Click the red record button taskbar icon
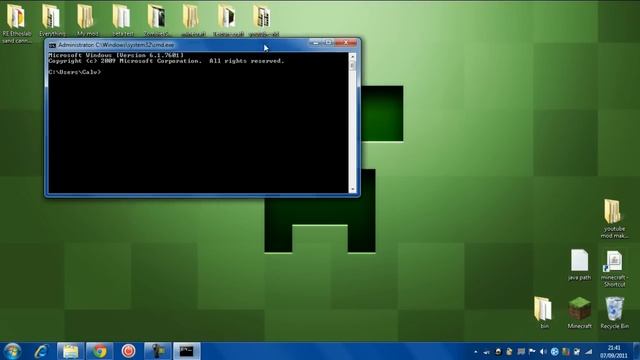640x360 pixels. 128,351
